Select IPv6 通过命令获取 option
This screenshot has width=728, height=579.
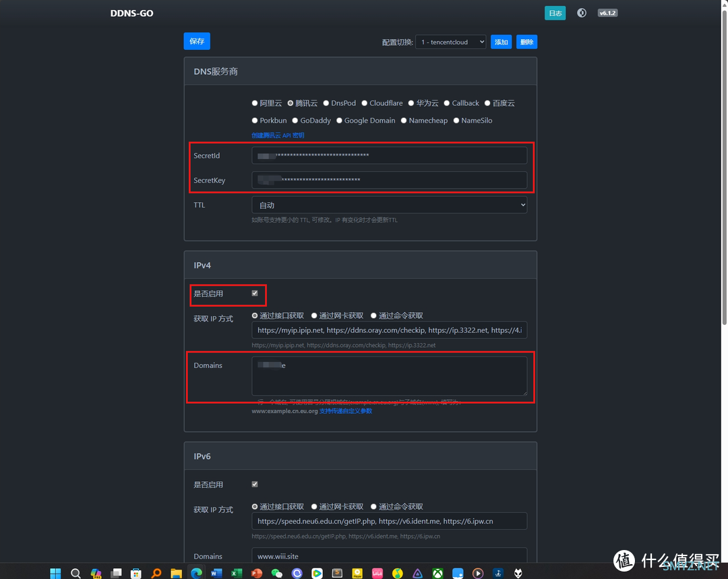coord(373,507)
